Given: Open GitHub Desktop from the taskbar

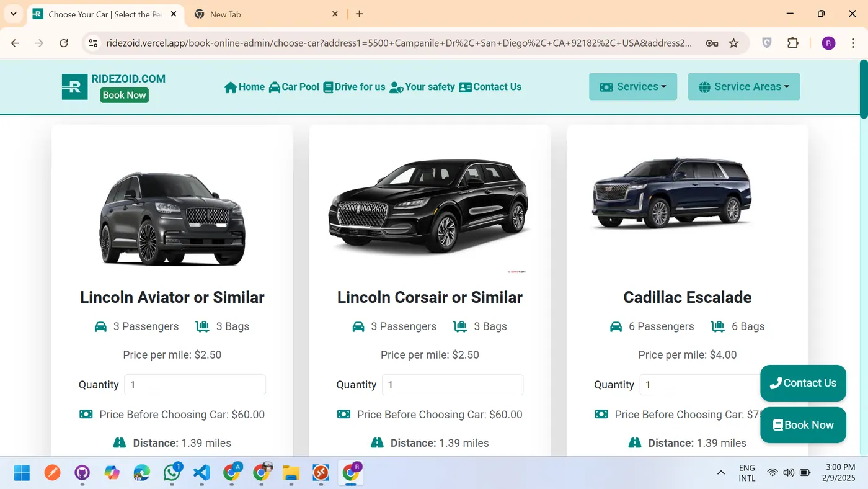Looking at the screenshot, I should 82,473.
